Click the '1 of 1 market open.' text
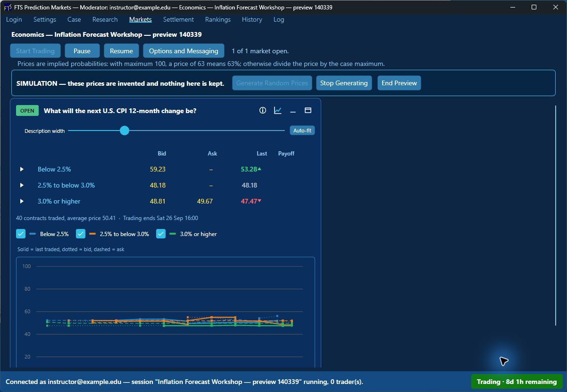567x392 pixels. [x=260, y=51]
